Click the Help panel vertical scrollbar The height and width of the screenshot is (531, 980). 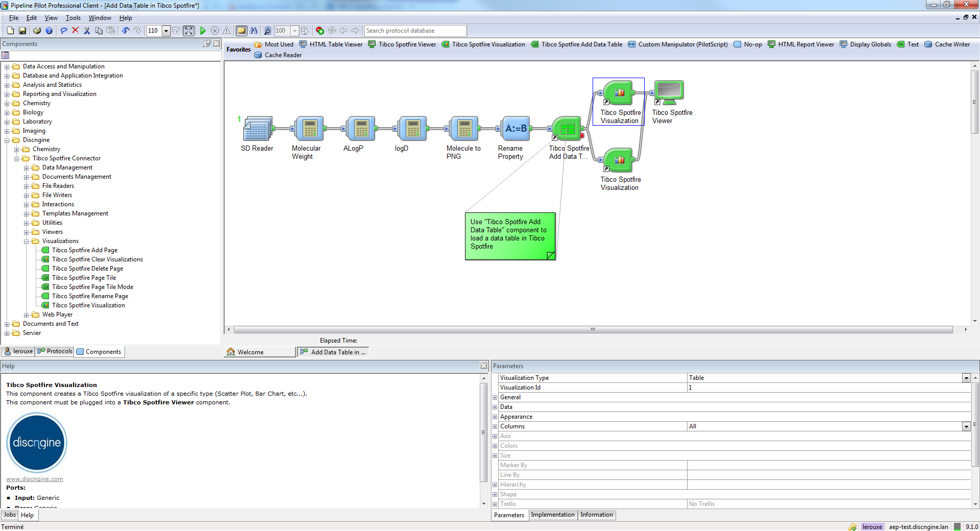pyautogui.click(x=484, y=431)
